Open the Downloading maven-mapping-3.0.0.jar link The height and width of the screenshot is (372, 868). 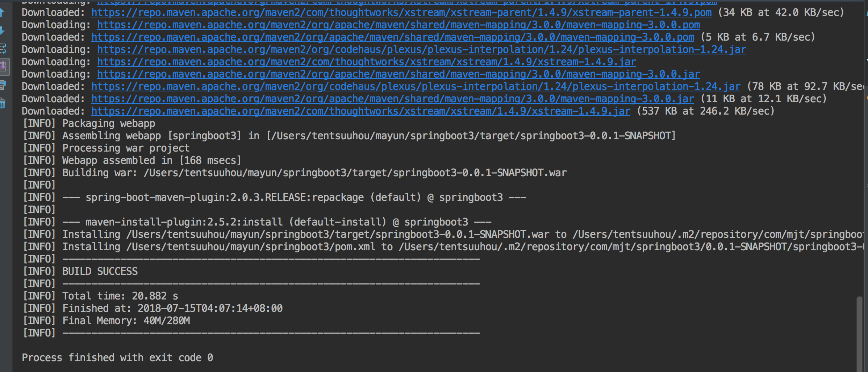[x=398, y=74]
